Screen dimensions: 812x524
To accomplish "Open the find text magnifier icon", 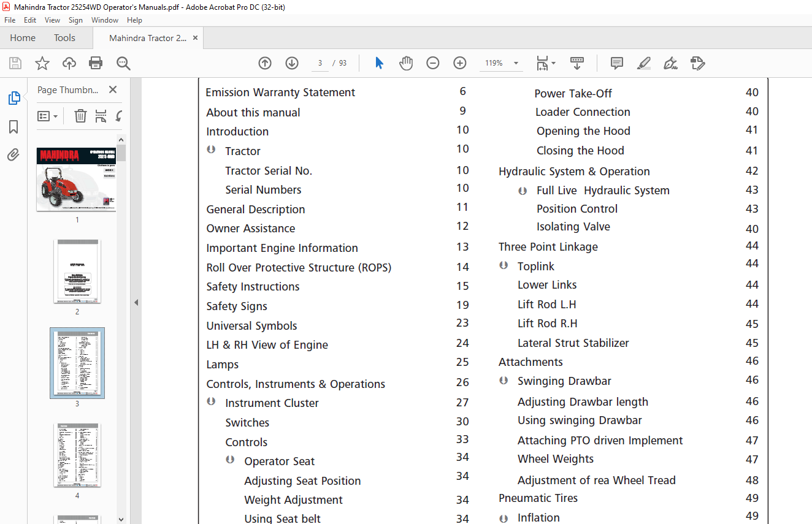I will pos(123,63).
